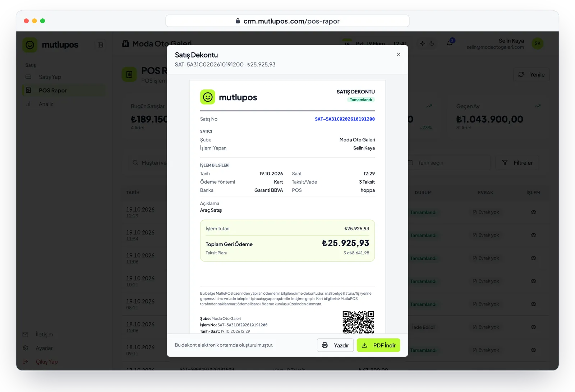Click the Yenile refresh button

click(x=531, y=75)
